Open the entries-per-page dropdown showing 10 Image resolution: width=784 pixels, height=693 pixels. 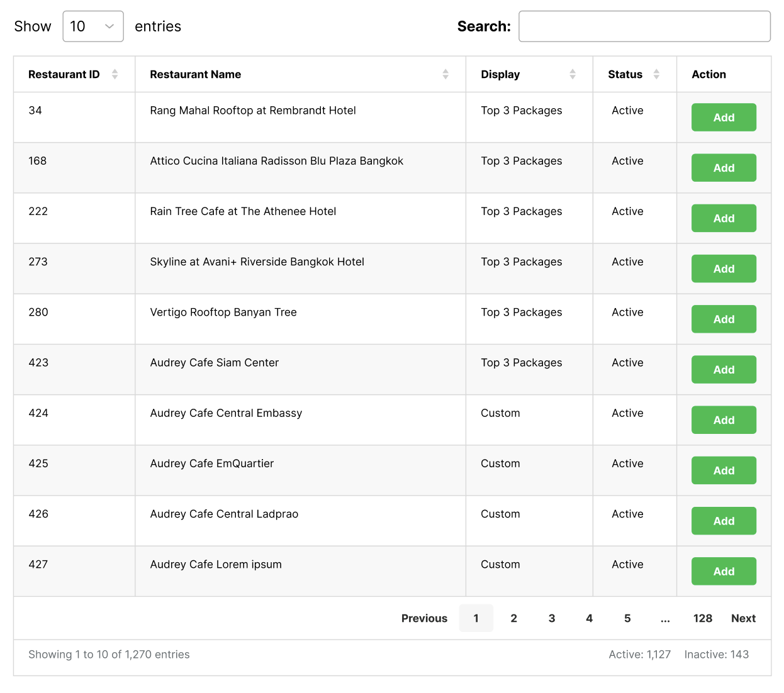coord(93,26)
